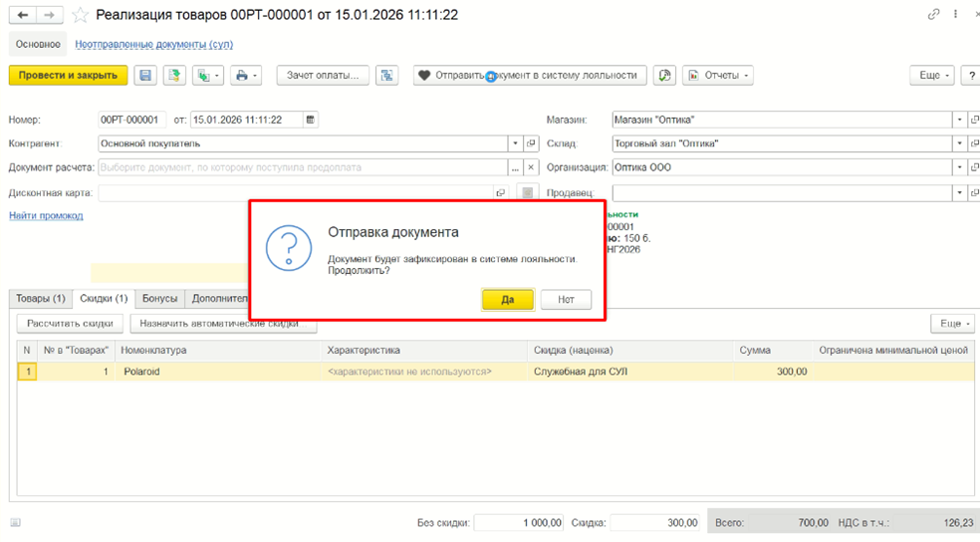This screenshot has height=542, width=980.
Task: Click Провести и закрыть button
Action: tap(68, 76)
